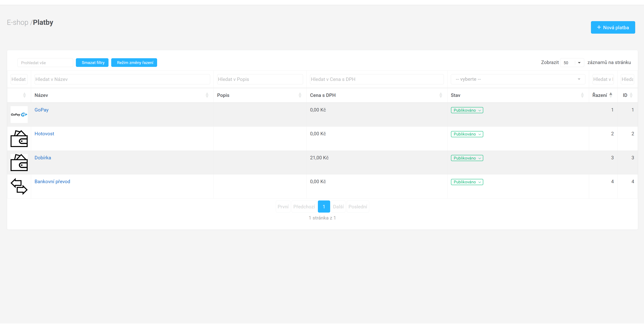This screenshot has width=644, height=325.
Task: Open the Stav filter vyberte dropdown
Action: pos(517,79)
